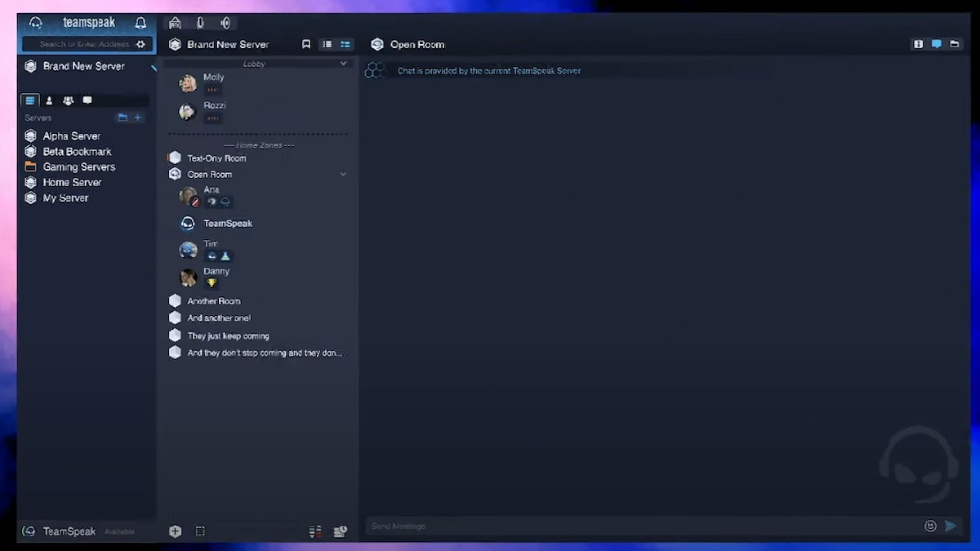Collapse the Open Room channel
Image resolution: width=980 pixels, height=551 pixels.
coord(343,174)
